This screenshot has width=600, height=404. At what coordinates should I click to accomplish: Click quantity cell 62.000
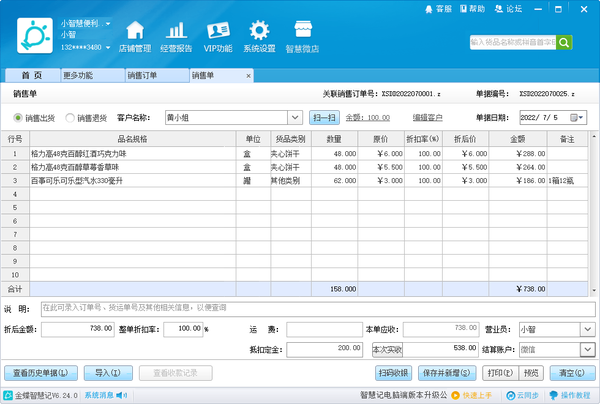click(x=334, y=181)
